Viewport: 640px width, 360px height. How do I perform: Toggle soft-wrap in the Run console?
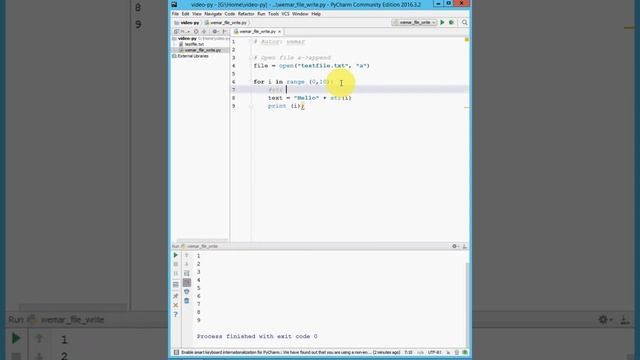(187, 273)
